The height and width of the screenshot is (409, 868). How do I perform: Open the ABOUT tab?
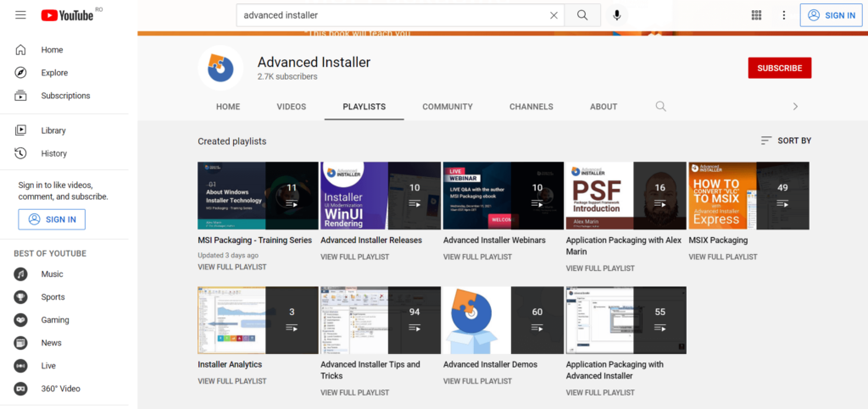coord(604,107)
